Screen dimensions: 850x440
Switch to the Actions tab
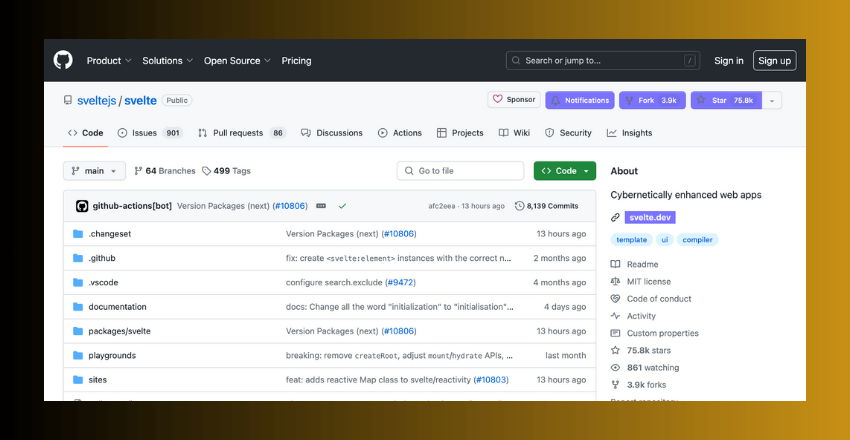400,133
